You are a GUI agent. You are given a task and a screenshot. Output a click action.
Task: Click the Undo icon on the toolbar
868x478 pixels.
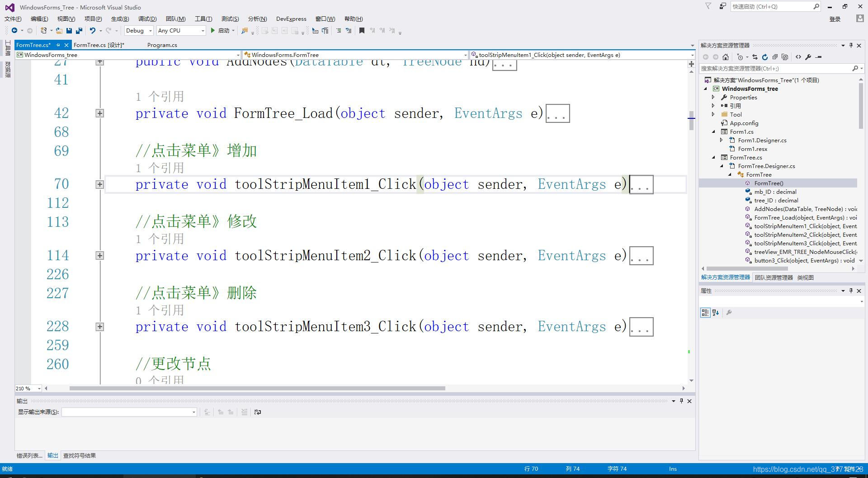click(93, 30)
